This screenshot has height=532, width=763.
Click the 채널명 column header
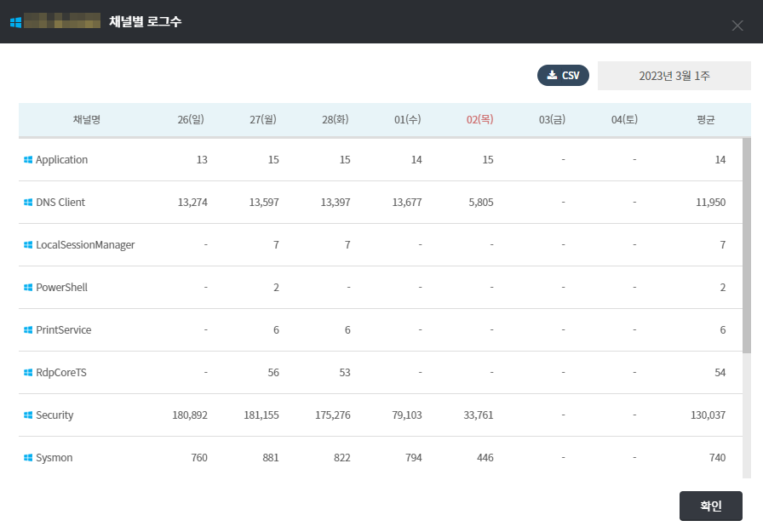tap(87, 120)
